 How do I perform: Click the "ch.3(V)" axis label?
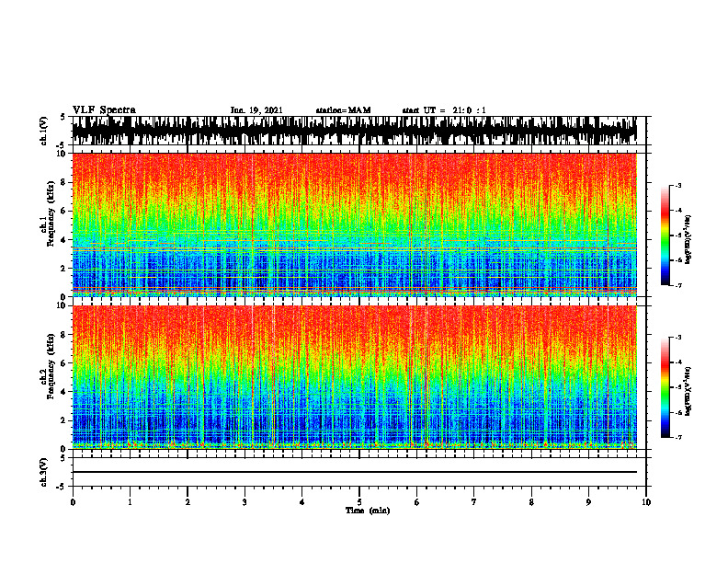tap(44, 472)
